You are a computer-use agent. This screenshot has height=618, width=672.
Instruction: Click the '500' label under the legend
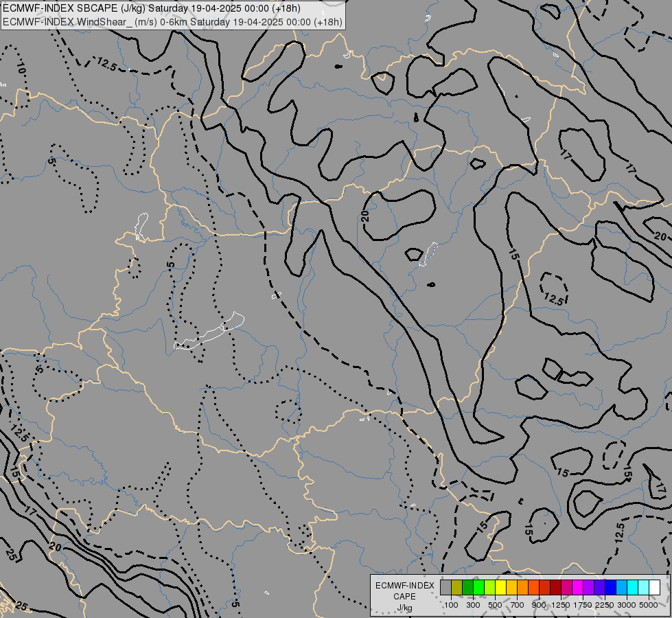(x=495, y=605)
